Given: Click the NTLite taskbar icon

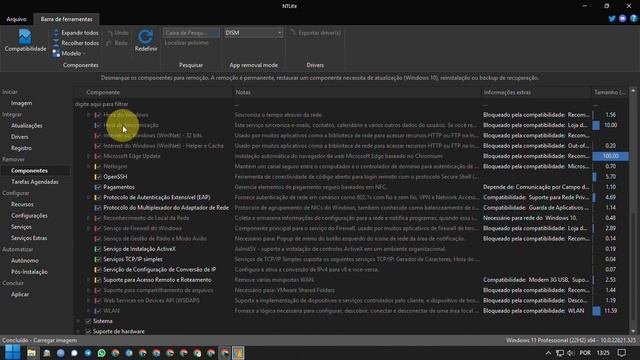Looking at the screenshot, I should point(238,353).
